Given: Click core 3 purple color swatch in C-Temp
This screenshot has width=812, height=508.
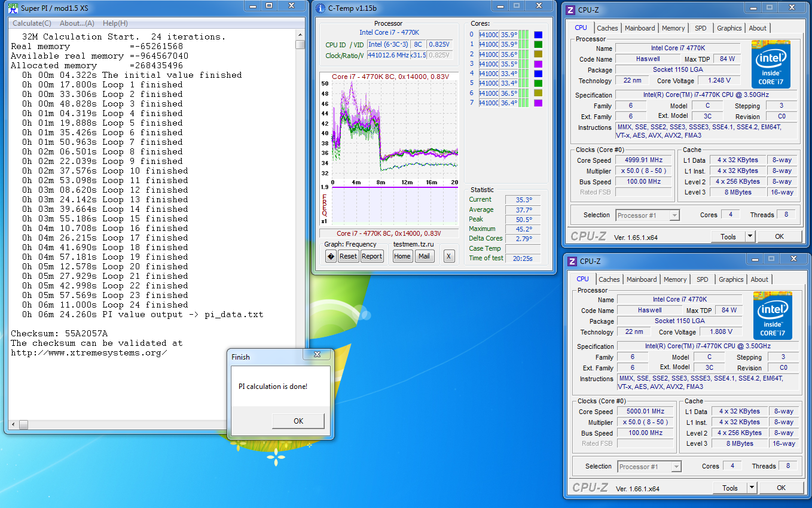Looking at the screenshot, I should 538,63.
